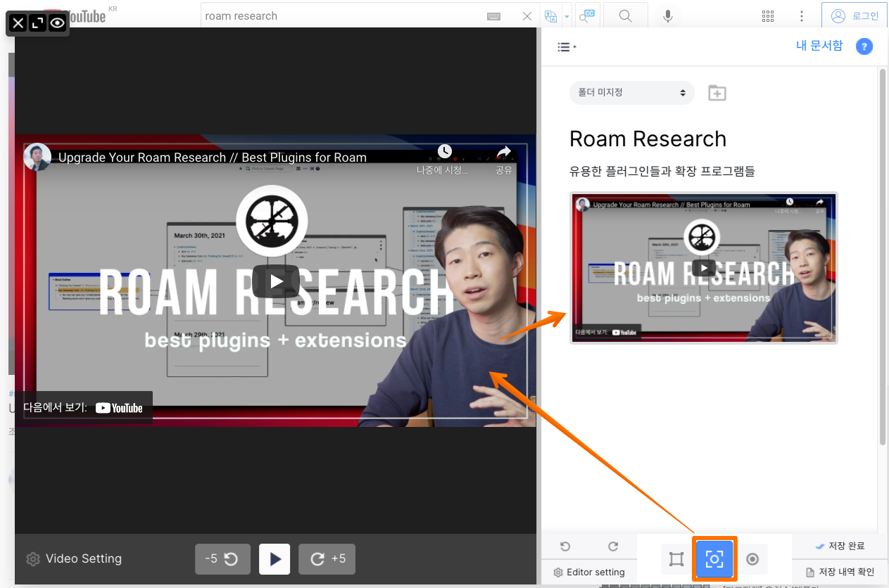Click the 유용한 플러그인들과 확장 프로그램들 text line

pos(662,171)
